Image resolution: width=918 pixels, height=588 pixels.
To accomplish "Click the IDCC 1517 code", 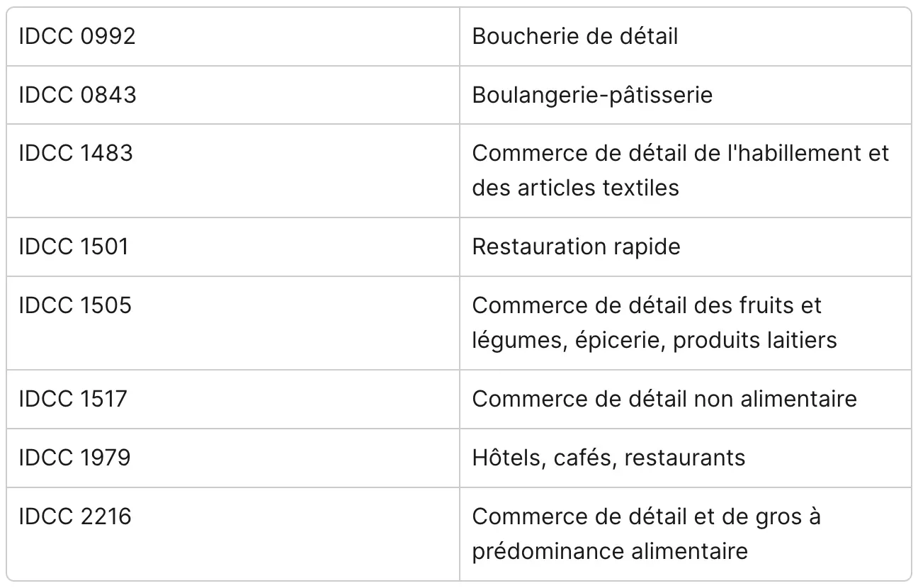I will [x=73, y=399].
